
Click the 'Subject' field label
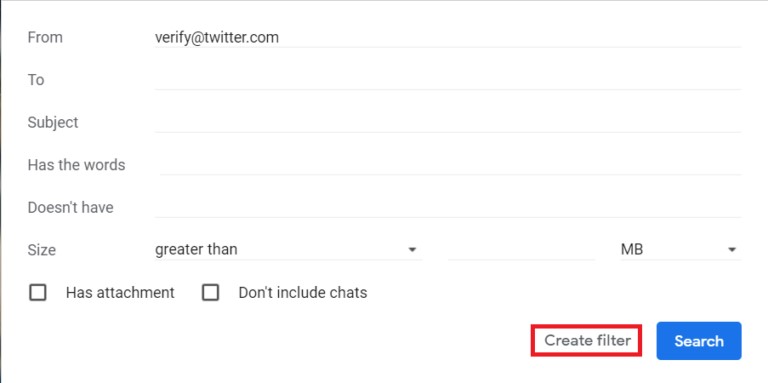pyautogui.click(x=53, y=122)
